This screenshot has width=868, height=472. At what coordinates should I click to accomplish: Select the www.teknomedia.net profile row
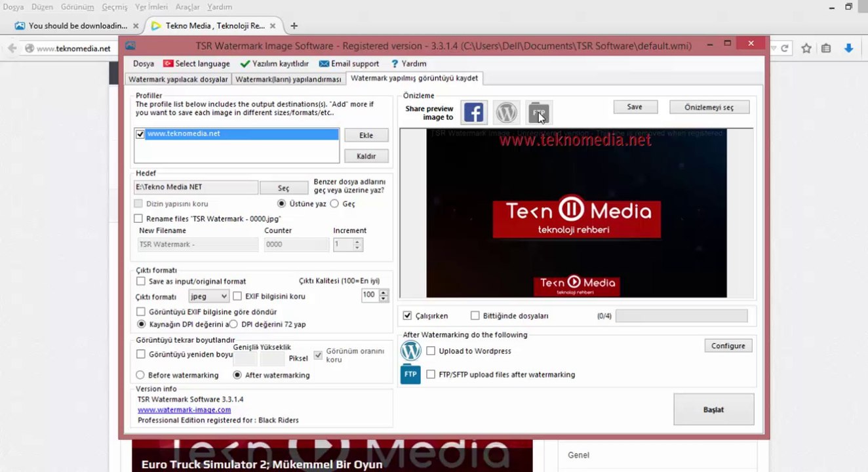point(242,134)
